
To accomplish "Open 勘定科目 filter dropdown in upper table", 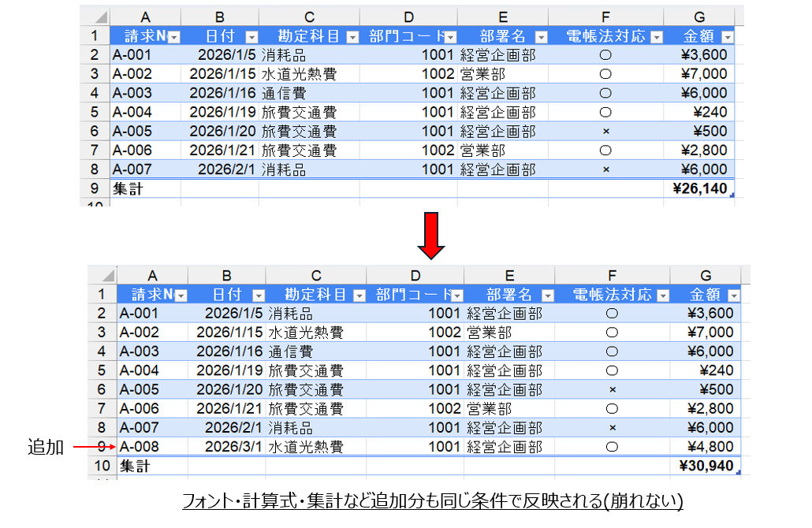I will (x=352, y=37).
